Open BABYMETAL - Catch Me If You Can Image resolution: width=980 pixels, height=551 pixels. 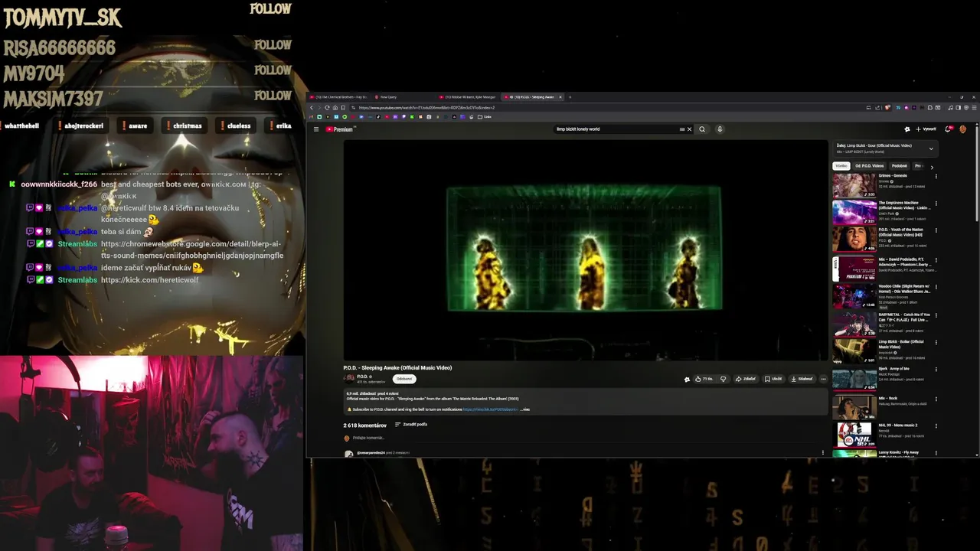tap(854, 324)
